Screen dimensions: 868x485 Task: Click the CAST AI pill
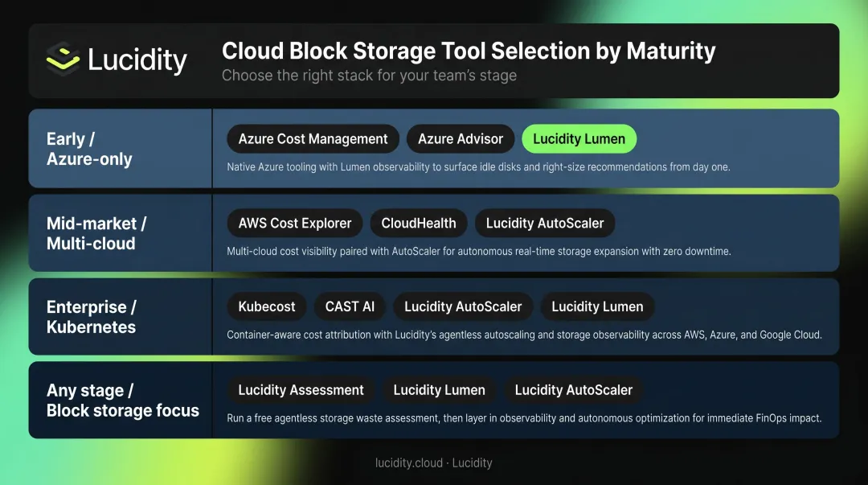tap(350, 306)
